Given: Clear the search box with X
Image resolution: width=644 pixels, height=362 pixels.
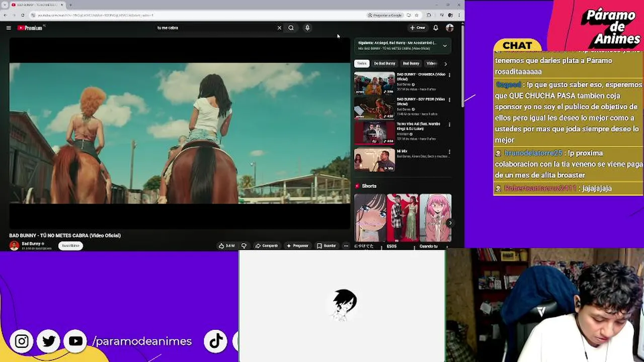Looking at the screenshot, I should coord(279,28).
